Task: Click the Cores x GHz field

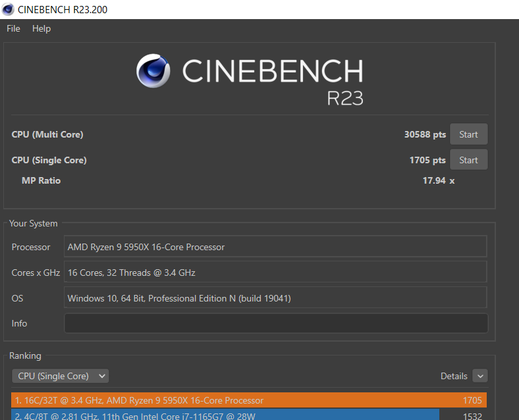Action: click(x=275, y=272)
